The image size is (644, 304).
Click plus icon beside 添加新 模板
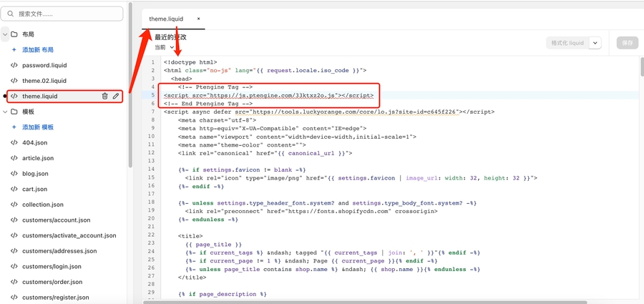coord(14,127)
